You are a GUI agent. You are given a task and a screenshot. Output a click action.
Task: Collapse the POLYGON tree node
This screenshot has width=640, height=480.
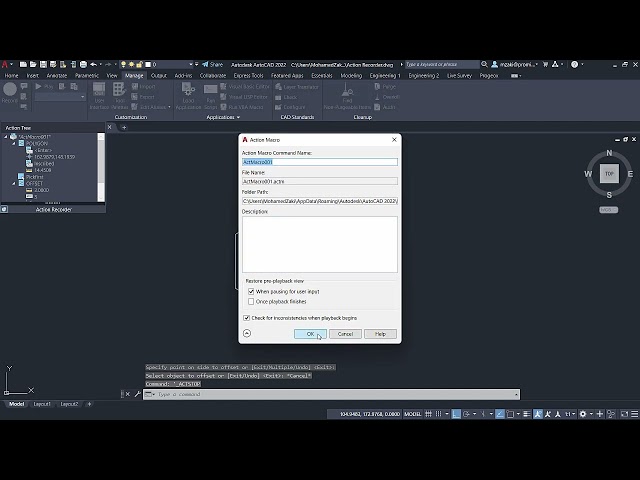tap(14, 144)
